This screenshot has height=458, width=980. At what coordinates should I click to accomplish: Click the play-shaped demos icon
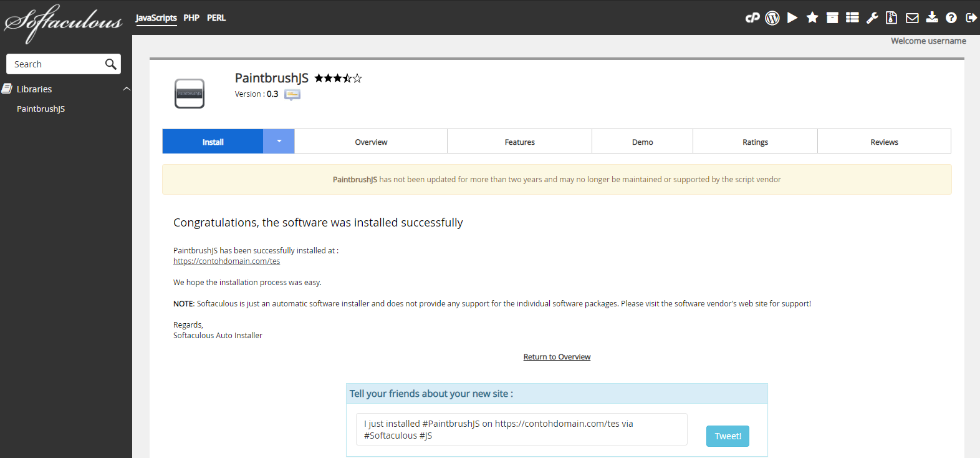click(x=792, y=17)
